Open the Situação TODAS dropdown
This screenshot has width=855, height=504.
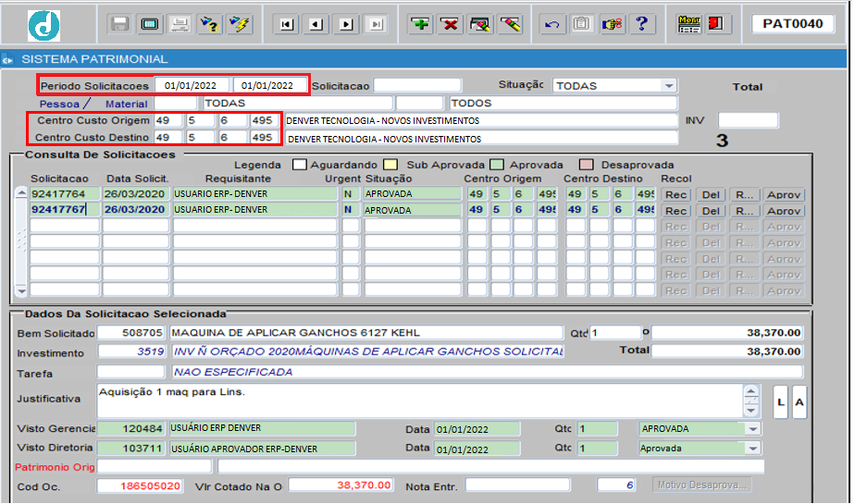click(668, 86)
